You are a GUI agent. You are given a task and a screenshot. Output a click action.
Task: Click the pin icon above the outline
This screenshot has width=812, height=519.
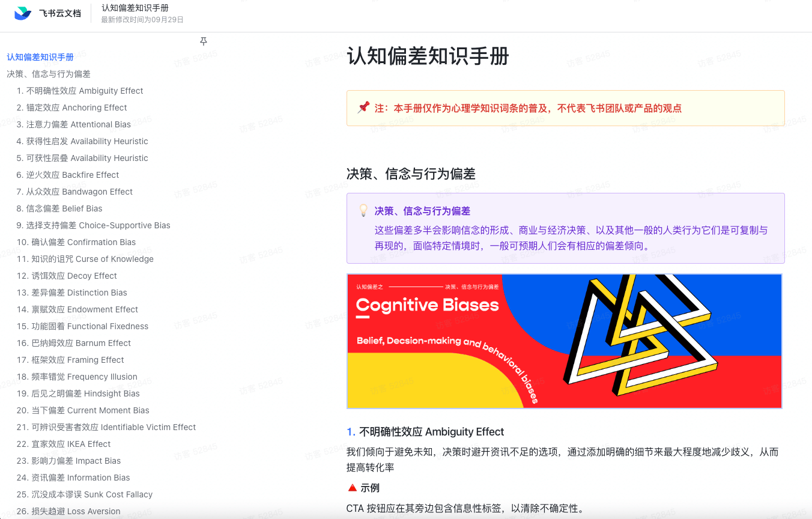tap(204, 41)
